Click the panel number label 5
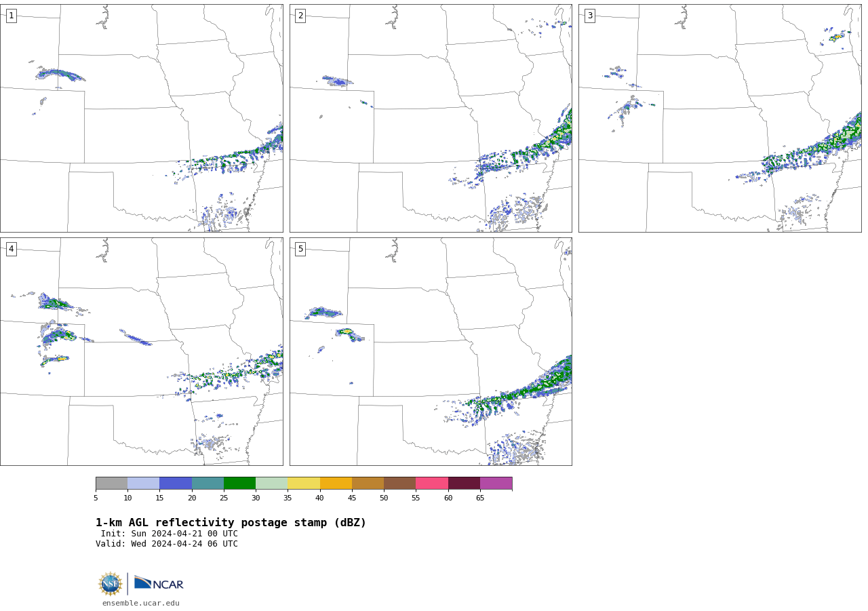Screen dimensions: 868x611 pos(300,249)
